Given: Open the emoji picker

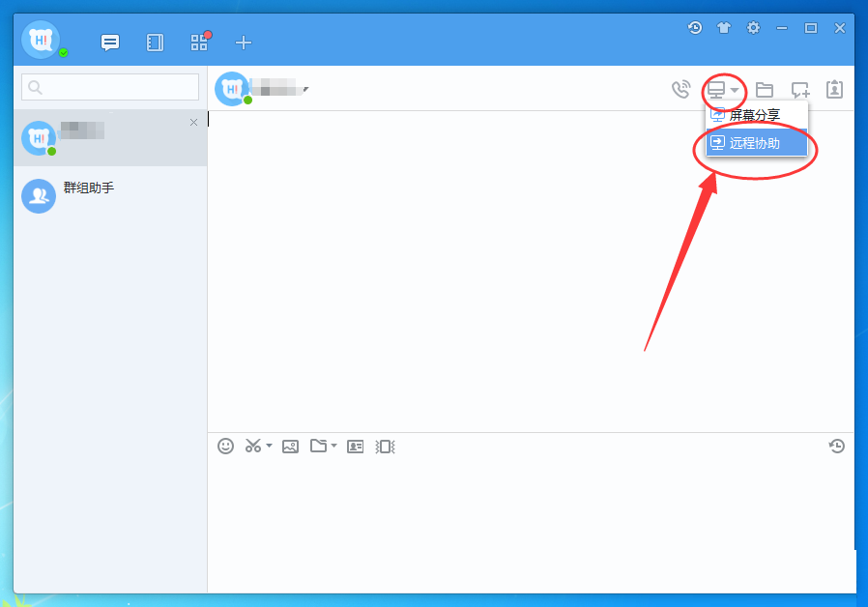Looking at the screenshot, I should 225,446.
